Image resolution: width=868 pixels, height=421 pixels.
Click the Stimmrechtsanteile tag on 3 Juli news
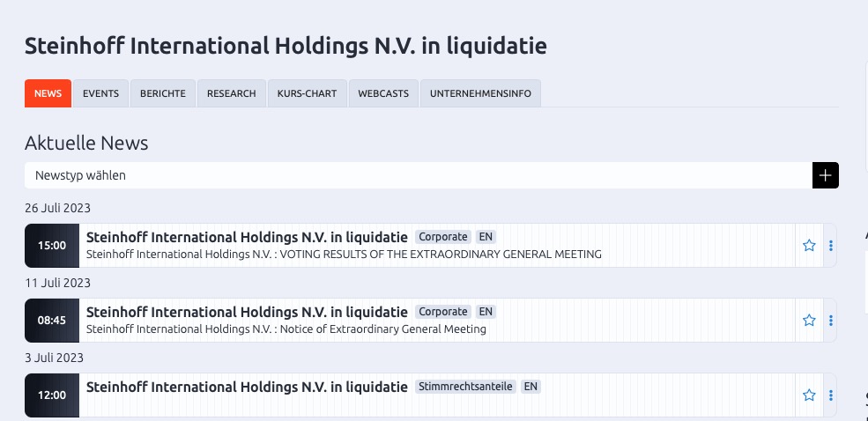coord(466,387)
